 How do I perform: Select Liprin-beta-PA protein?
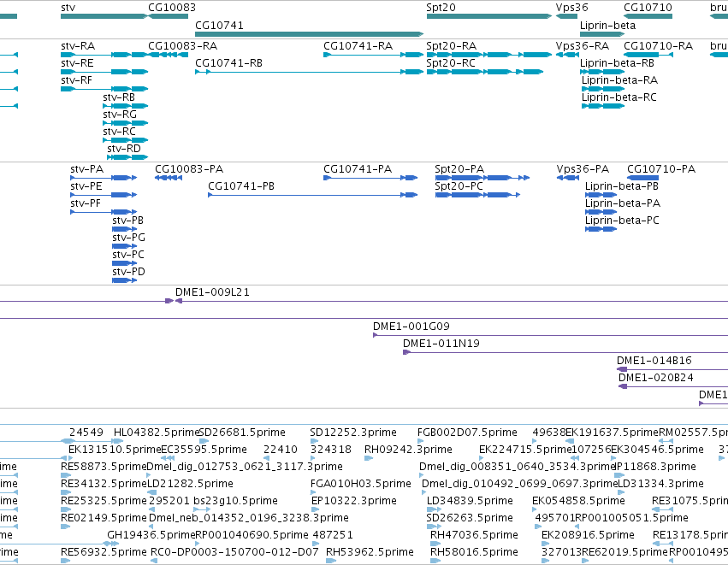601,212
